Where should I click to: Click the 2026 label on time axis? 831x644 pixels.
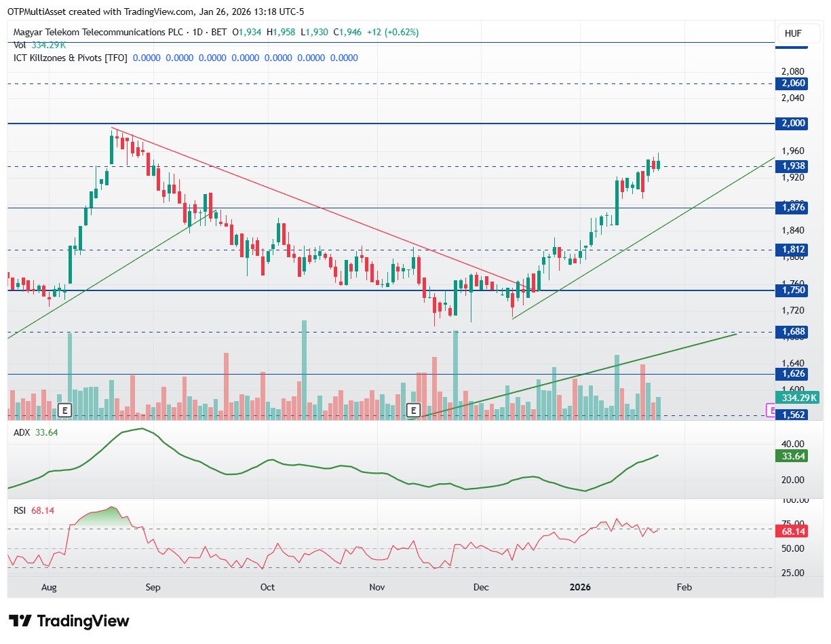click(580, 588)
